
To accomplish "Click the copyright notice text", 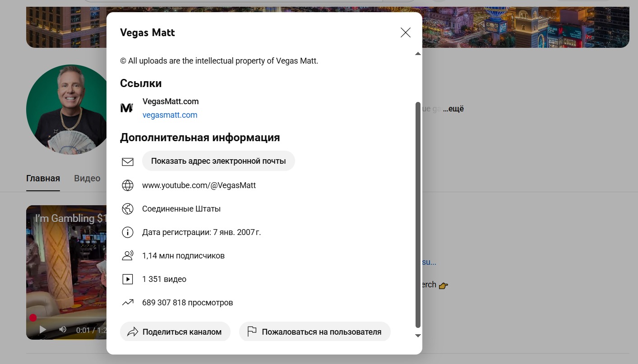I will (x=219, y=61).
